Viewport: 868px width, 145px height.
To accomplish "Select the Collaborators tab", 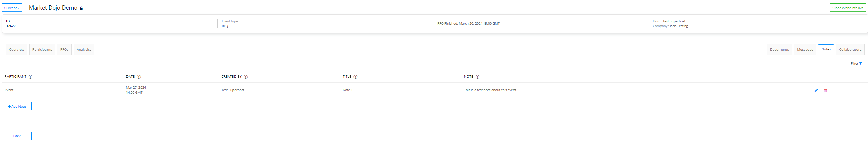I will (850, 49).
